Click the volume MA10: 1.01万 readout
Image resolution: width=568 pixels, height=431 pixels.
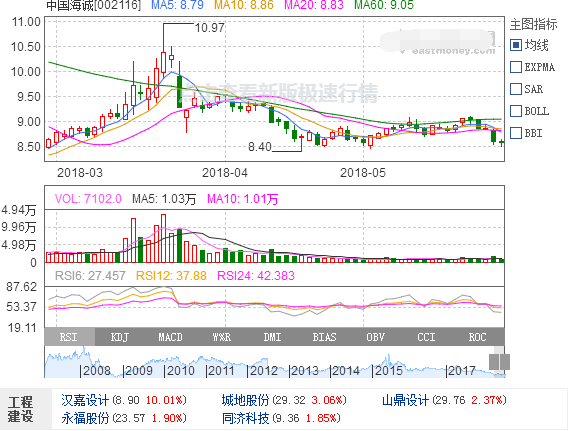click(243, 199)
